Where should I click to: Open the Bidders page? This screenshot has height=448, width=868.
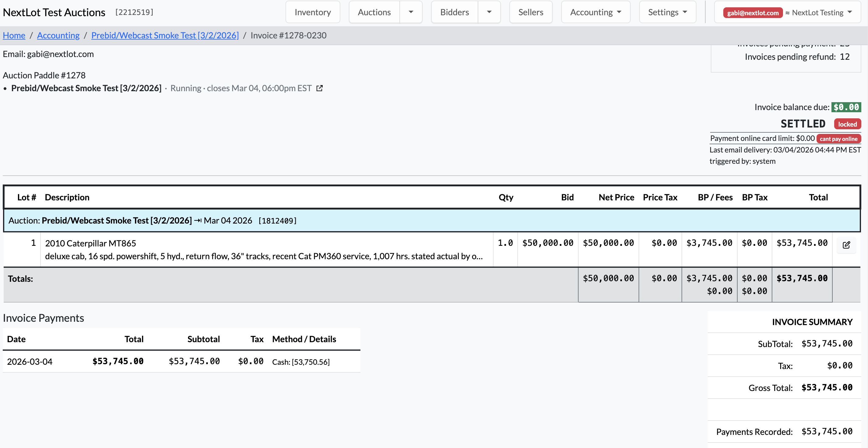(x=454, y=12)
